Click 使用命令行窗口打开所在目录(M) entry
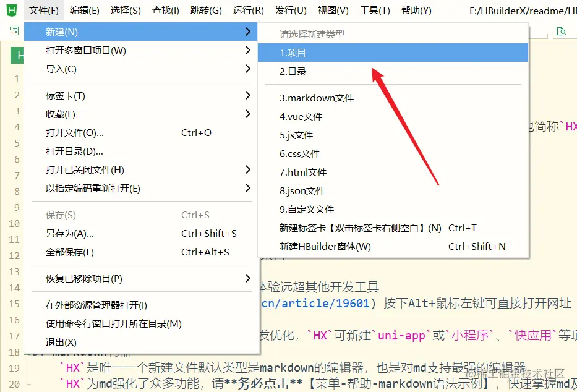 click(x=141, y=323)
